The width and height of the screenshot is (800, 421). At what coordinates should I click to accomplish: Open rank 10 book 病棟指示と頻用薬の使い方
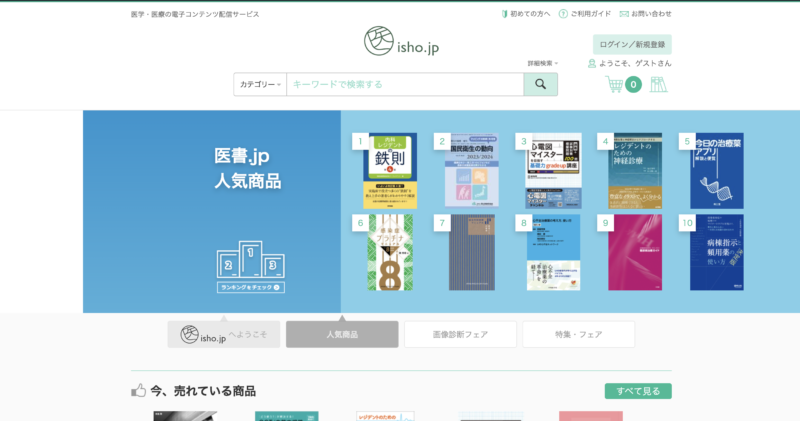pos(717,253)
